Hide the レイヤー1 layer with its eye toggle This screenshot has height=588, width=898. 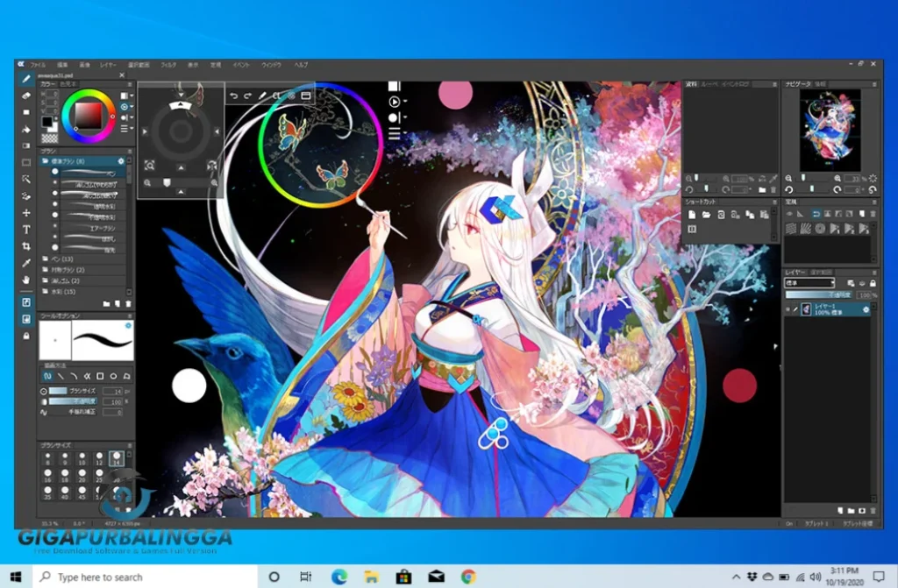pos(788,308)
